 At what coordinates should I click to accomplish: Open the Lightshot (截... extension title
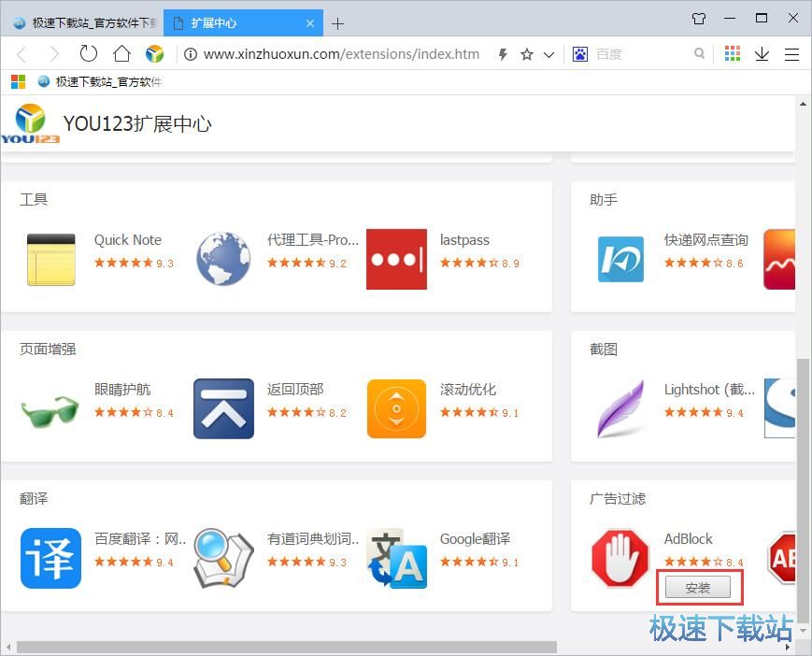click(709, 390)
